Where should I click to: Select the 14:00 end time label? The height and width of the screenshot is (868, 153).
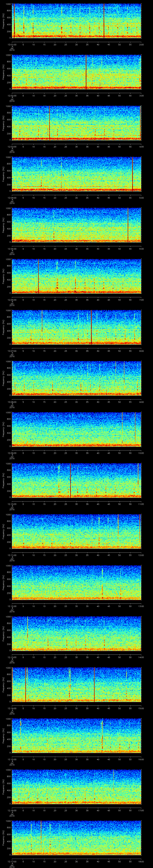click(x=141, y=657)
